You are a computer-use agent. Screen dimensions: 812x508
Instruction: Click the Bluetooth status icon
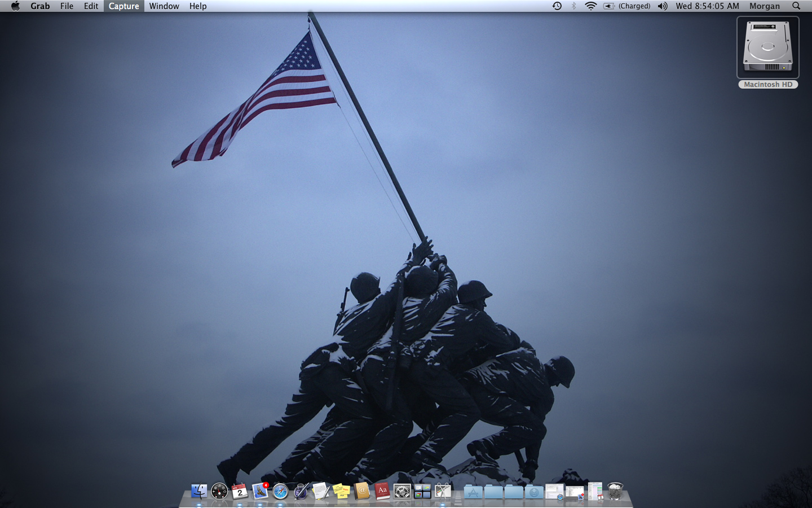point(574,6)
